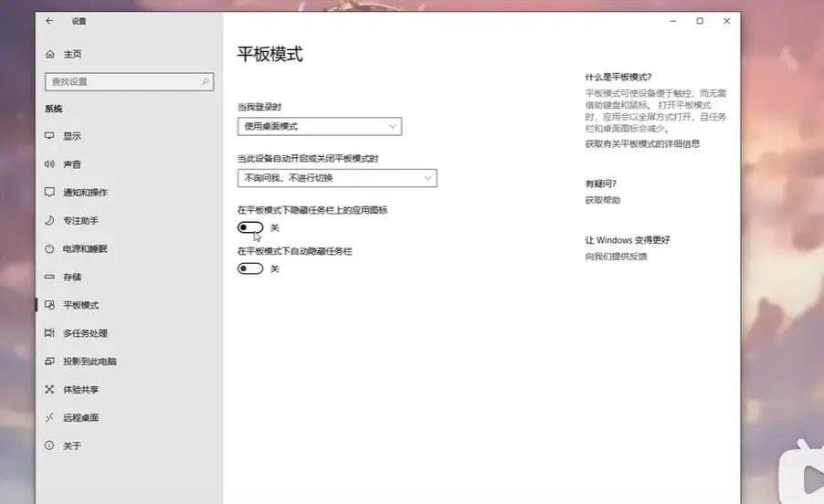
Task: Open the 不询问我，不进行切换 dropdown
Action: (x=337, y=178)
